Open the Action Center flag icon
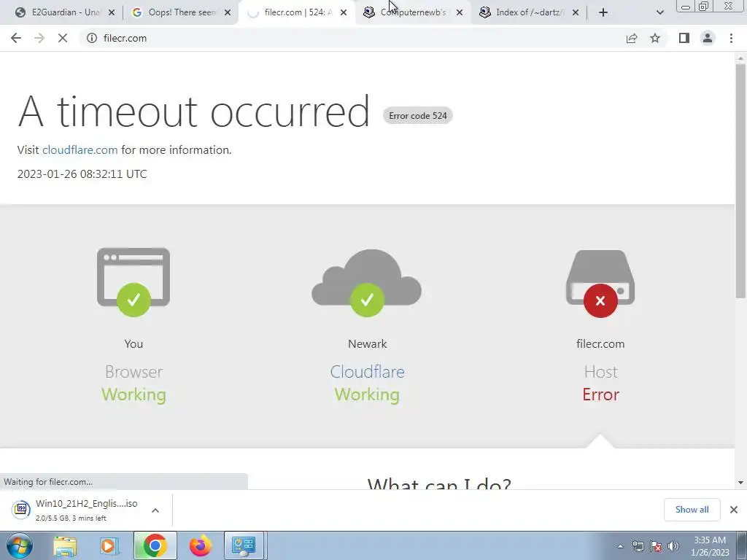The image size is (747, 560). coord(656,547)
